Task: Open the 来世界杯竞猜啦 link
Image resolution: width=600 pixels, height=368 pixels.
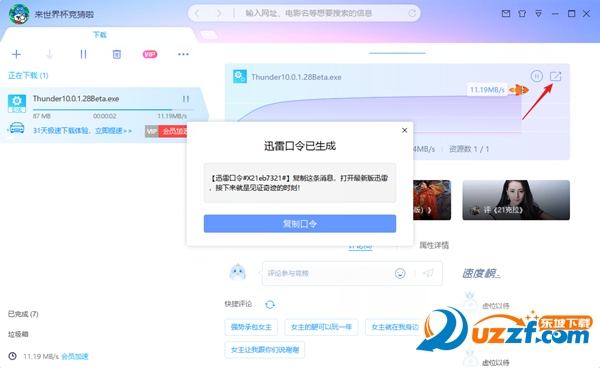Action: 64,15
